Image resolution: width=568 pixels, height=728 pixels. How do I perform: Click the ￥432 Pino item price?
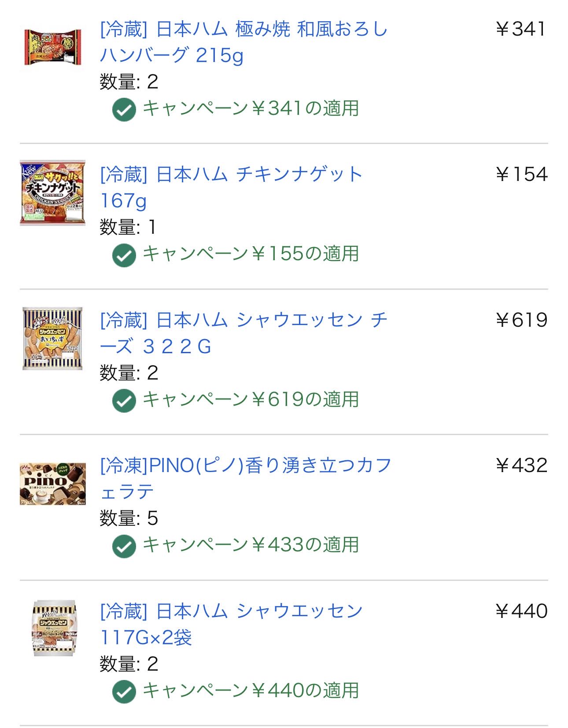click(521, 466)
